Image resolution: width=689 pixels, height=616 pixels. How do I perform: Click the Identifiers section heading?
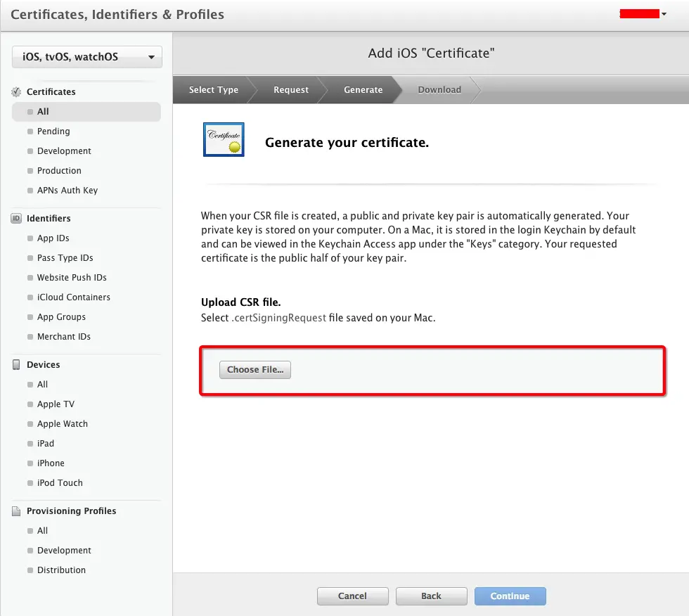(x=49, y=219)
